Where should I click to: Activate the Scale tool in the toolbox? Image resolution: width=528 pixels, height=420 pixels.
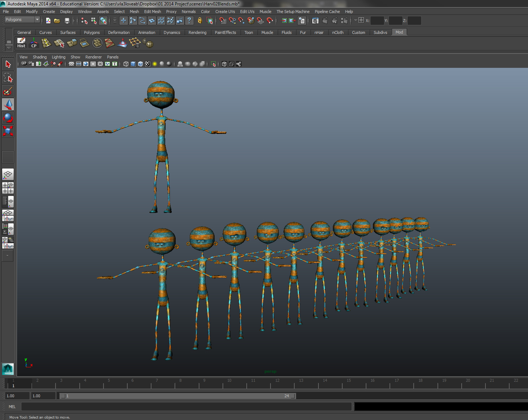pos(8,131)
